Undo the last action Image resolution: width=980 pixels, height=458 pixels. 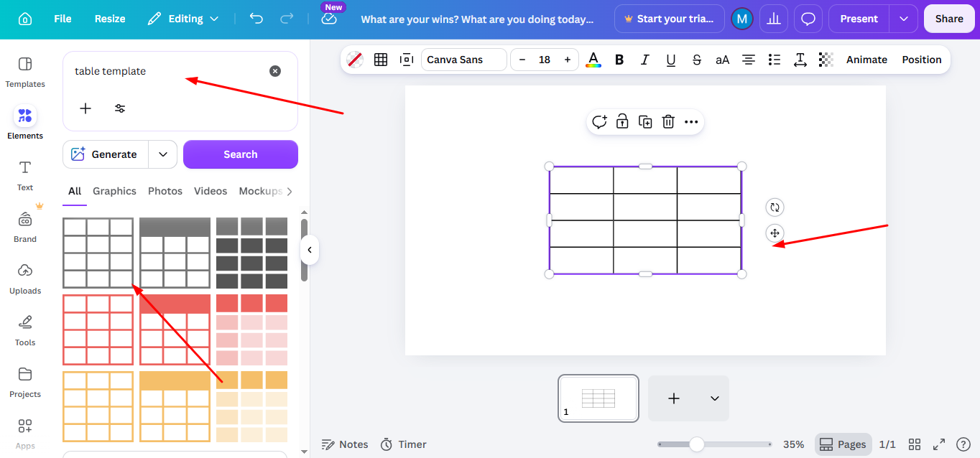(256, 19)
